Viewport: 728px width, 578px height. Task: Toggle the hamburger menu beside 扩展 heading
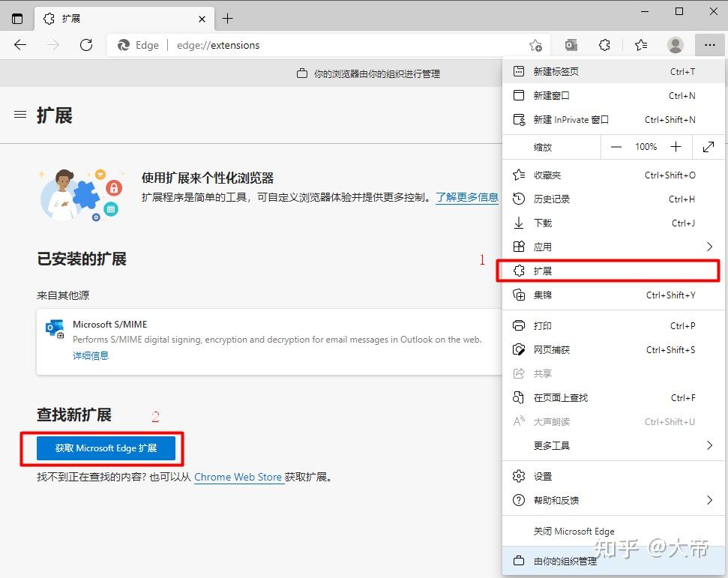point(20,114)
